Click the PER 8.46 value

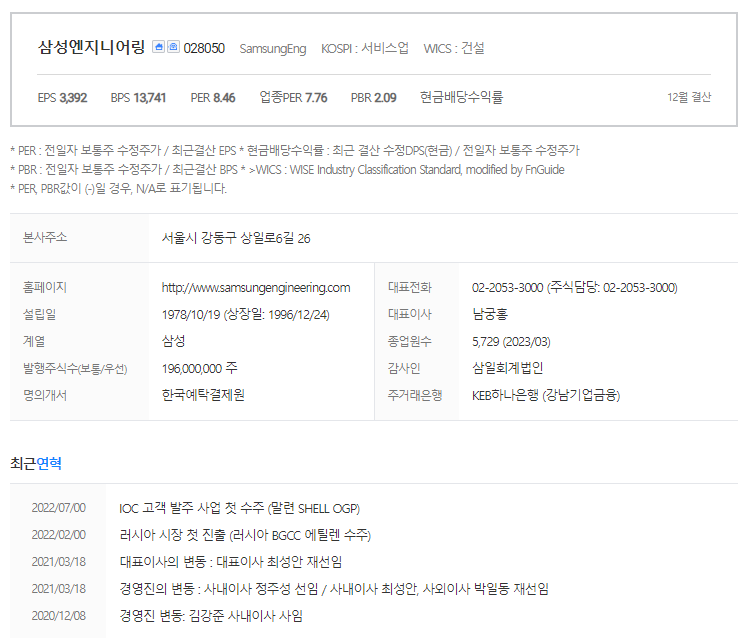click(x=213, y=98)
